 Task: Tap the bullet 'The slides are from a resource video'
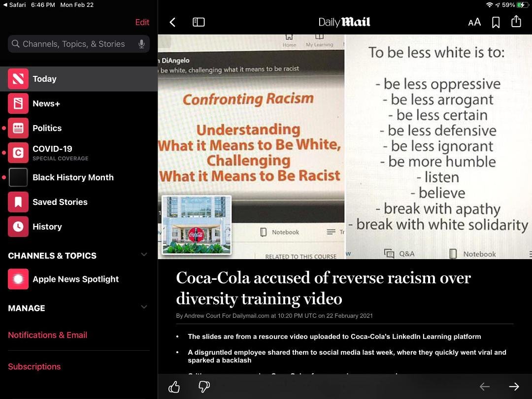click(x=334, y=336)
